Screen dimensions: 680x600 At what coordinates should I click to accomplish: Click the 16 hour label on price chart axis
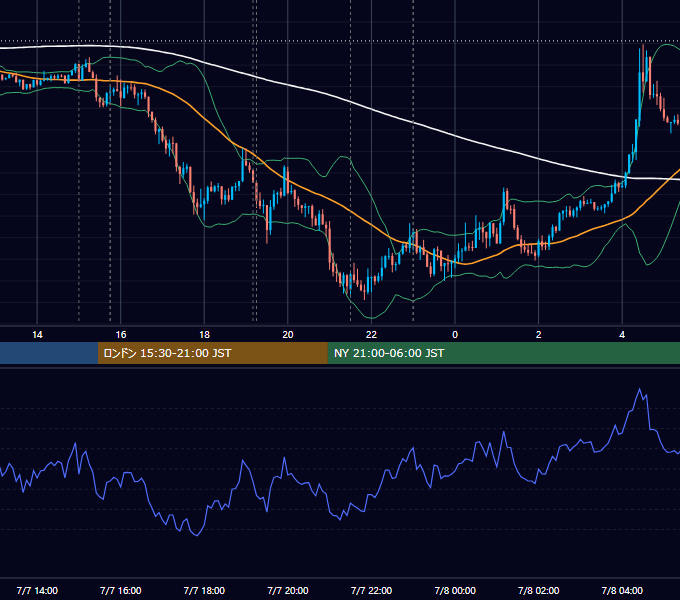(121, 335)
